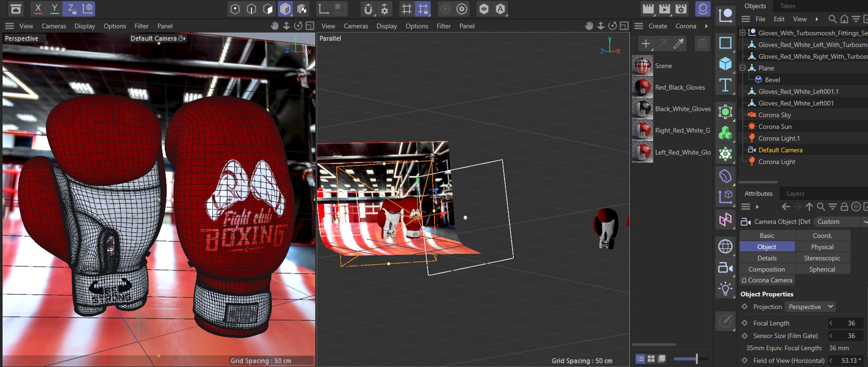Expand more Objects manager menus arrow
The width and height of the screenshot is (868, 367).
click(816, 19)
